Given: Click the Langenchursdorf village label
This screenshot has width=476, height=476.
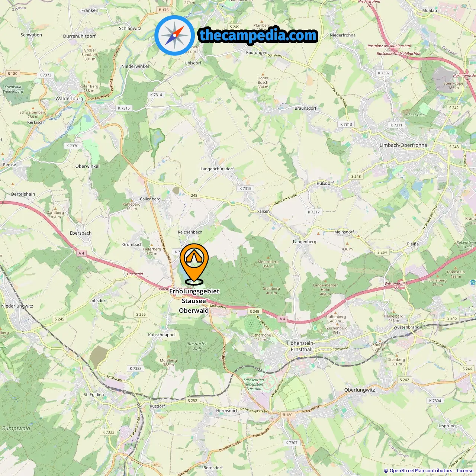Looking at the screenshot, I should coord(217,169).
